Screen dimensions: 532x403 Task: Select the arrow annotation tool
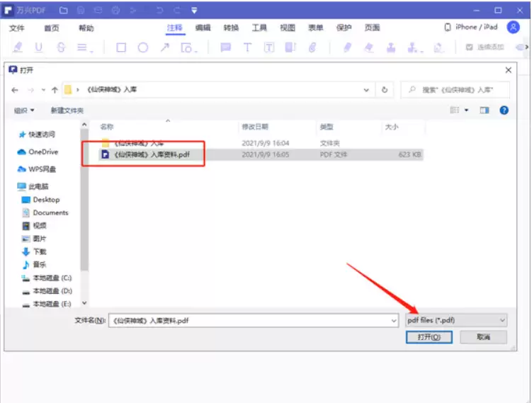[x=164, y=47]
